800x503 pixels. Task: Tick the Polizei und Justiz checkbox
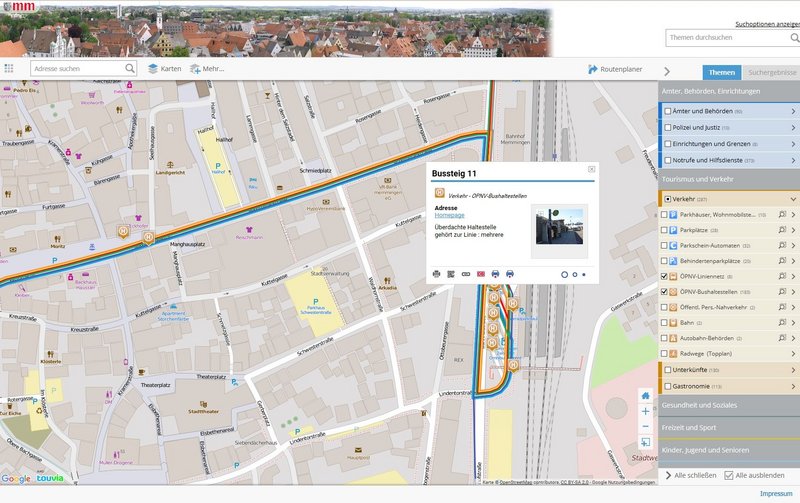(x=668, y=128)
